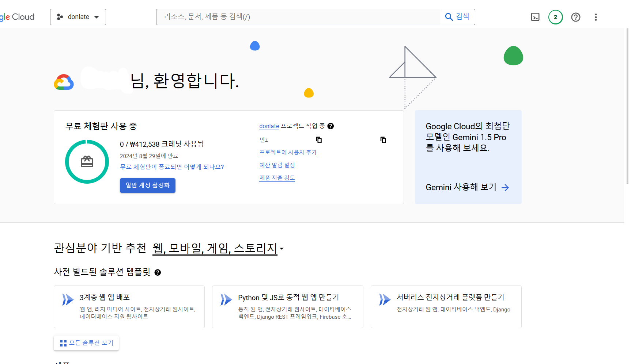Click the 2024년 8월 29일에 만료 text
The width and height of the screenshot is (631, 364).
pos(149,156)
